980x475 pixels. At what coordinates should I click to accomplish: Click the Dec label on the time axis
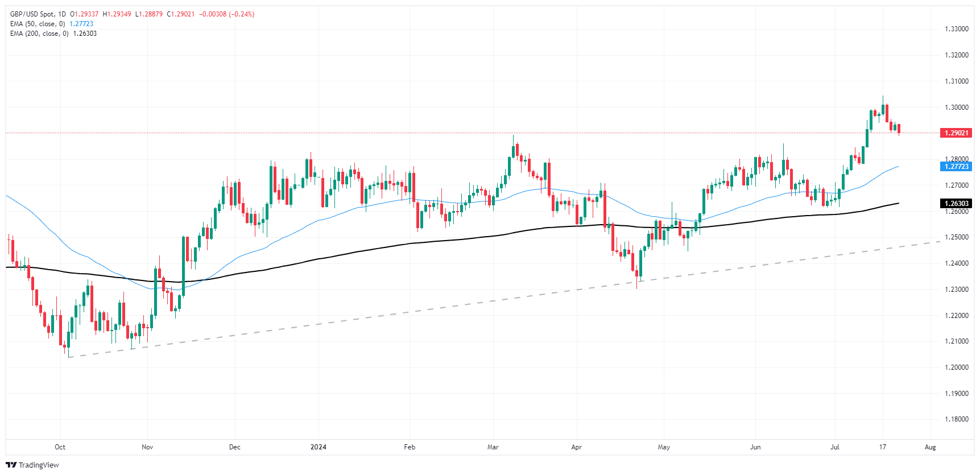(234, 447)
